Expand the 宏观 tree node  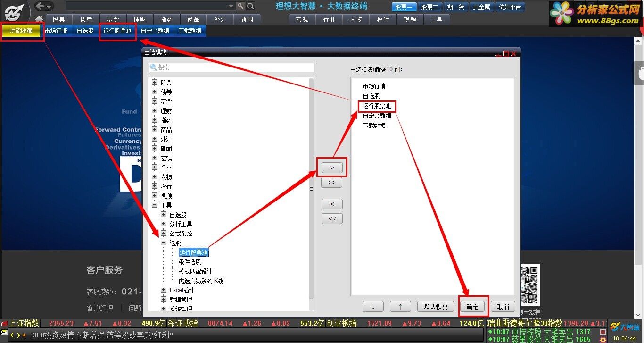[155, 158]
